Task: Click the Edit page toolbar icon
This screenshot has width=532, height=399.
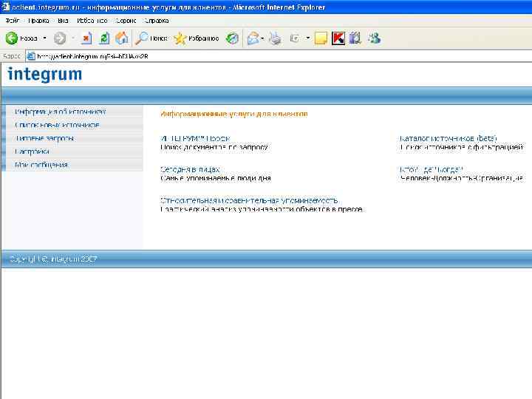Action: (295, 38)
